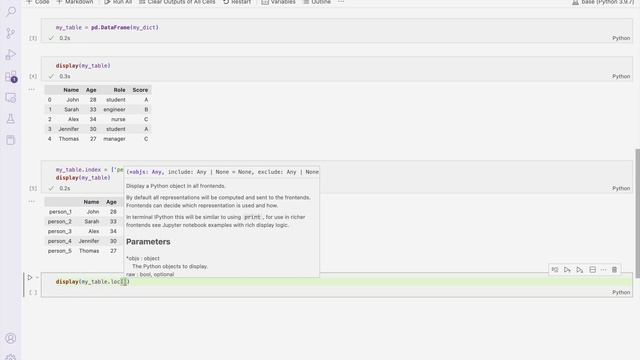Click the Name column header in first table
The width and height of the screenshot is (640, 360).
pyautogui.click(x=71, y=90)
